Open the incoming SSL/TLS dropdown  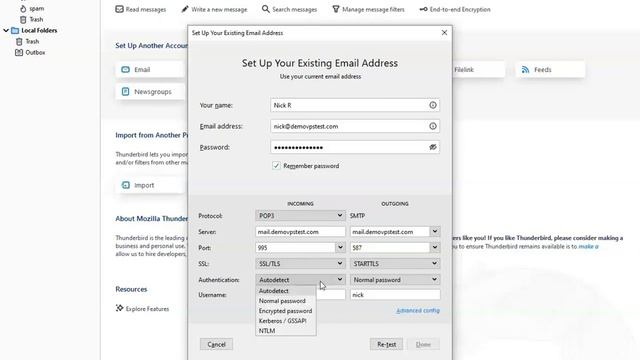300,264
